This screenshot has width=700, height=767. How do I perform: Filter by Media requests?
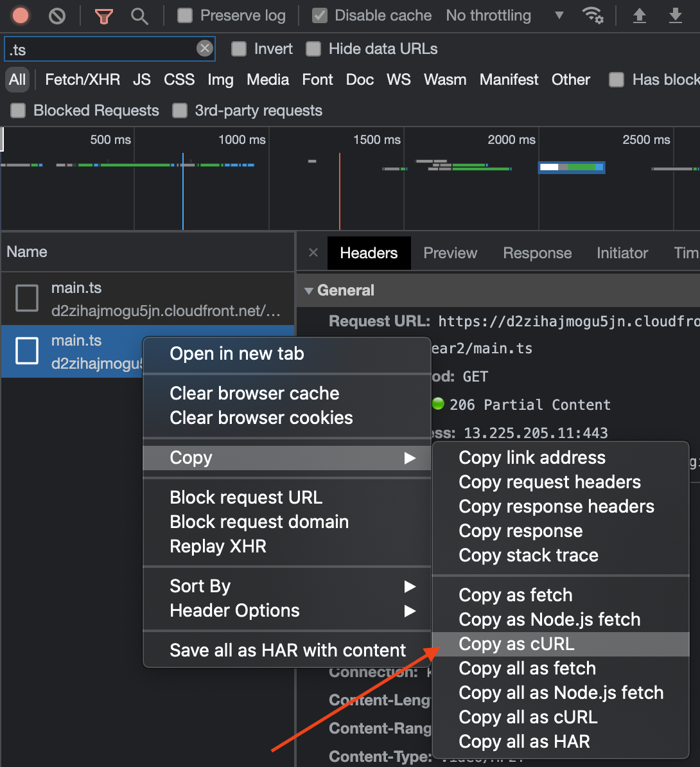pos(268,80)
